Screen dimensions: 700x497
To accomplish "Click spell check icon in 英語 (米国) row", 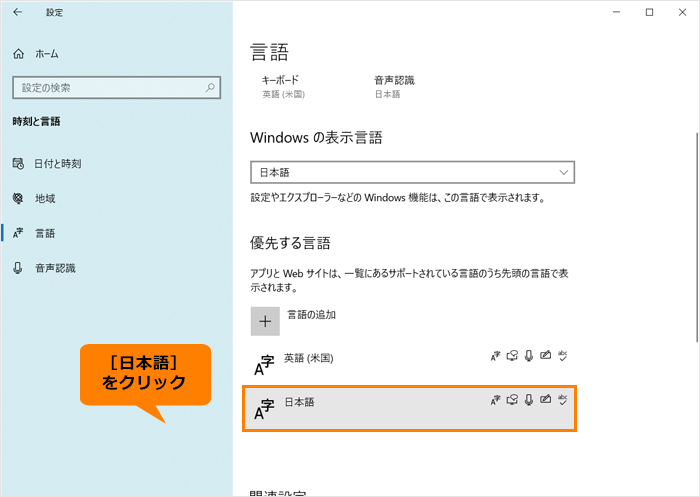I will 562,356.
